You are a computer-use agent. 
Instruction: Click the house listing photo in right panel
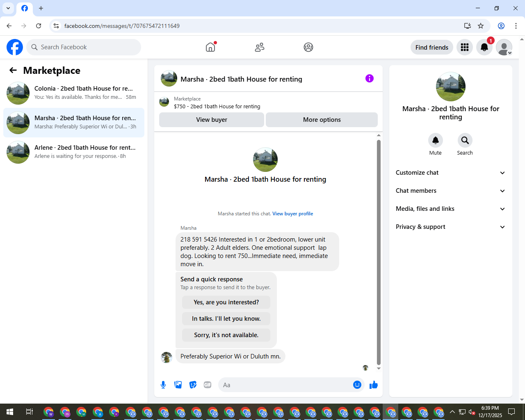coord(451,87)
